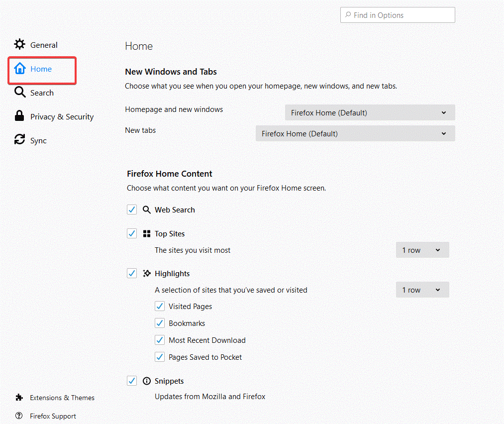
Task: Click the Highlights sparkle icon
Action: 147,273
